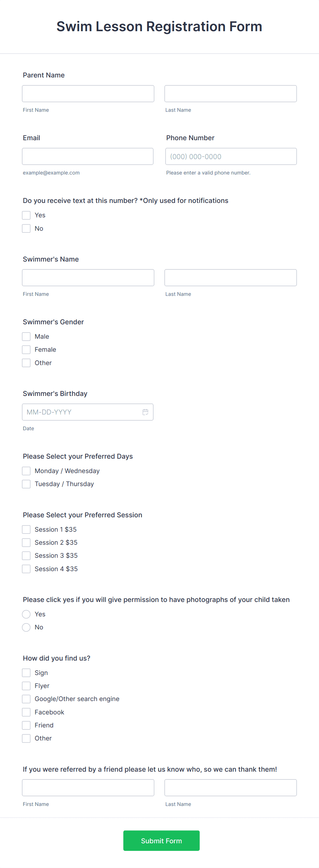Check the Other gender option
Viewport: 319px width, 868px height.
click(26, 362)
